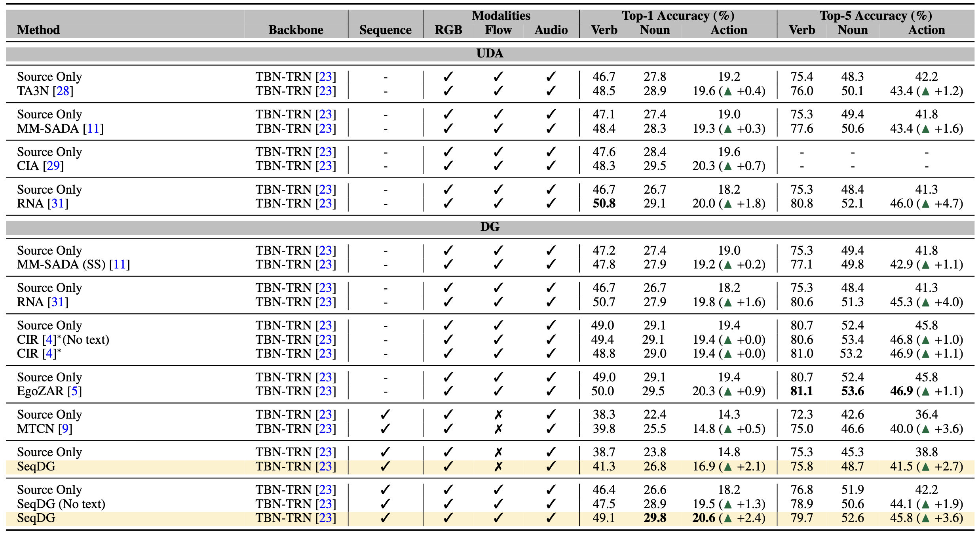Select the Backbone column header
This screenshot has height=537, width=980.
pos(296,30)
